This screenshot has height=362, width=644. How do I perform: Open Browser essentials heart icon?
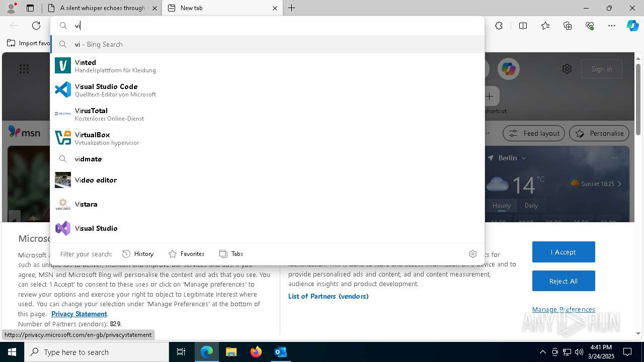590,26
